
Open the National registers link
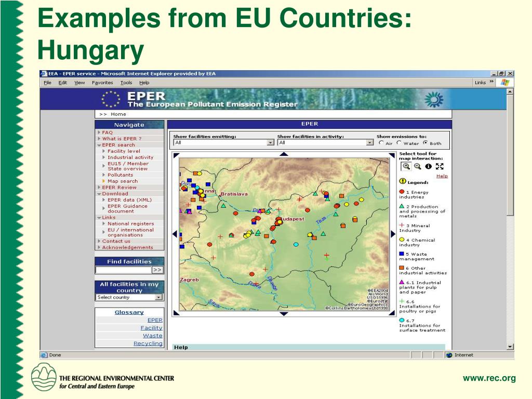click(x=130, y=223)
